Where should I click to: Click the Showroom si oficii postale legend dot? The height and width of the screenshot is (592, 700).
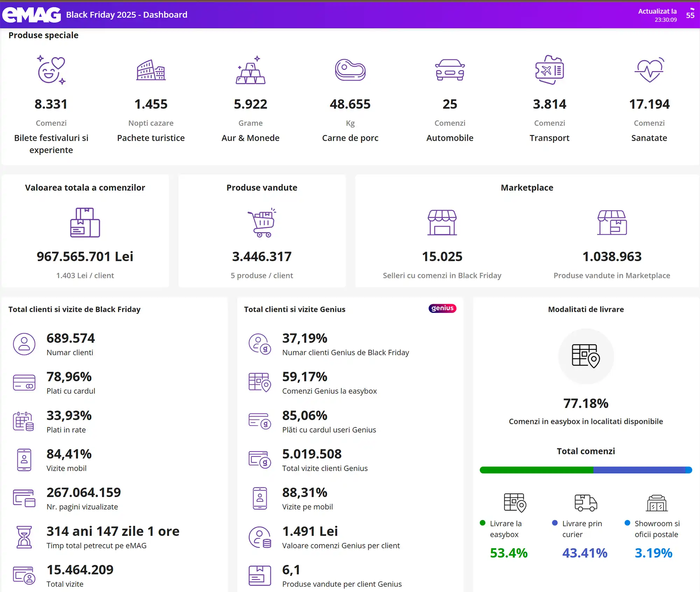click(x=628, y=523)
